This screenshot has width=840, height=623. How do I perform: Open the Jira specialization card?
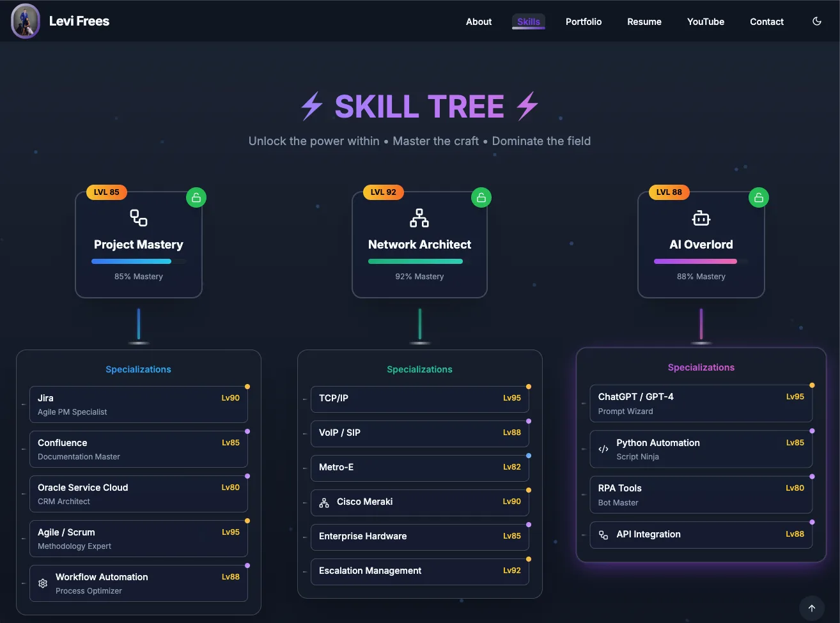pyautogui.click(x=139, y=404)
